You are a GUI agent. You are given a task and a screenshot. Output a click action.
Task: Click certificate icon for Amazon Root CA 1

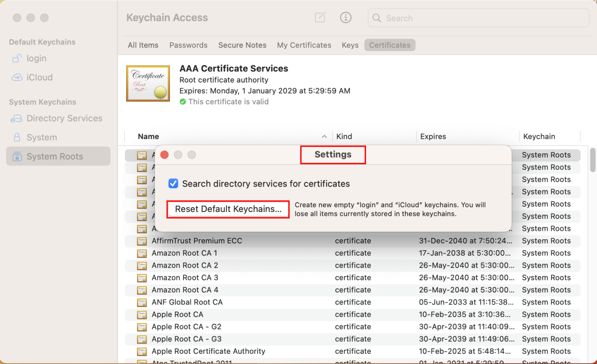coord(142,253)
